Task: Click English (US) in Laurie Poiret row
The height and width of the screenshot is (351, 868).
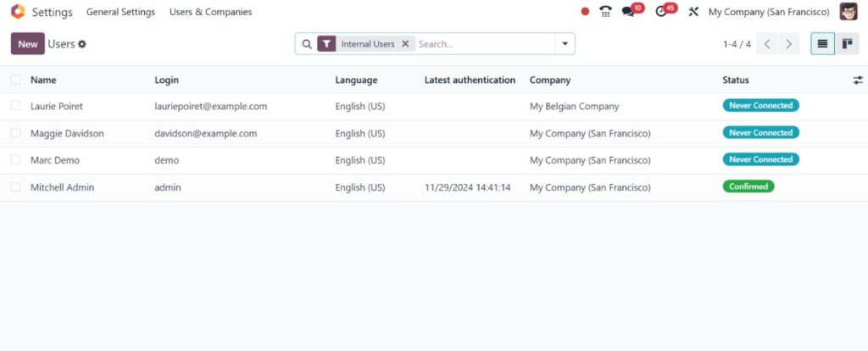Action: pos(359,106)
